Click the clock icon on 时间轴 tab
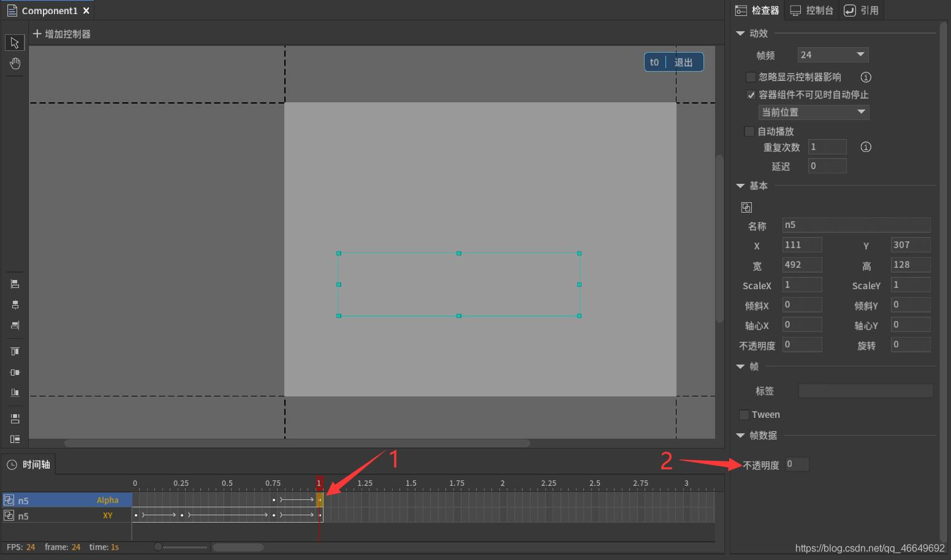This screenshot has width=951, height=560. (x=12, y=464)
